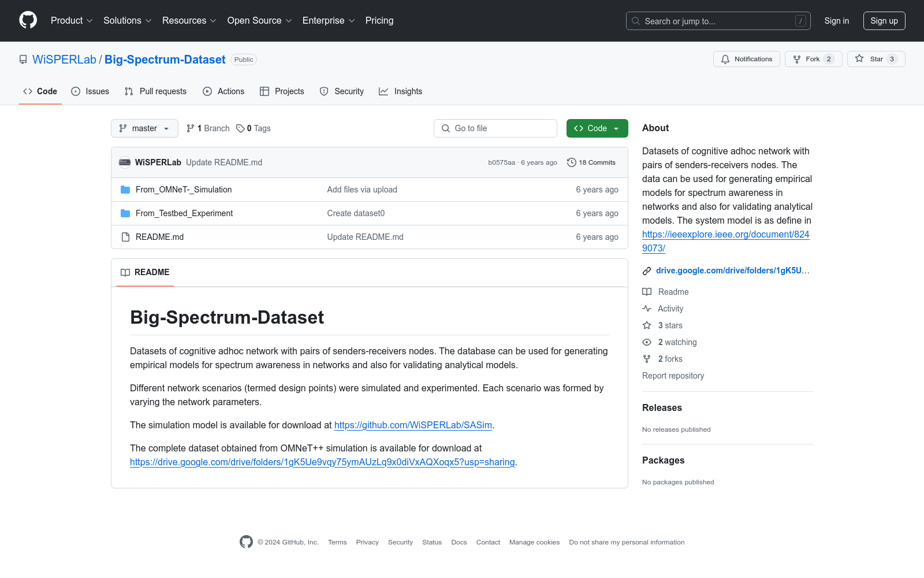
Task: Click the link chain icon in About
Action: point(647,271)
